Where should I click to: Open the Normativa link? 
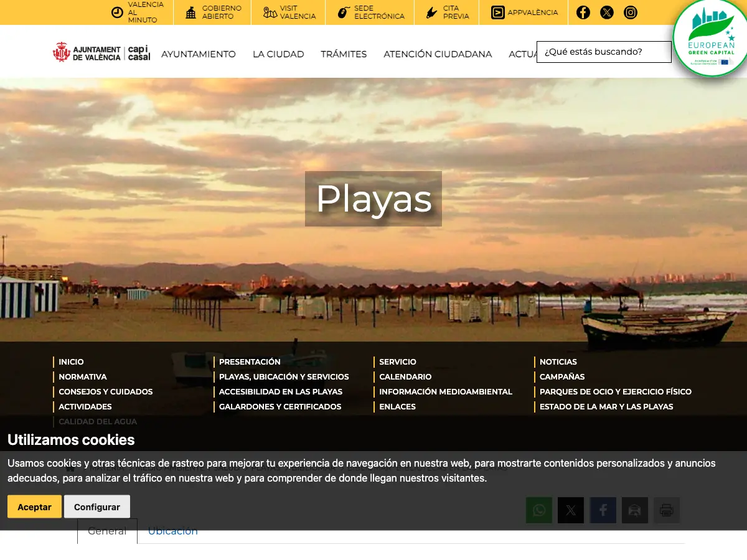(x=83, y=376)
